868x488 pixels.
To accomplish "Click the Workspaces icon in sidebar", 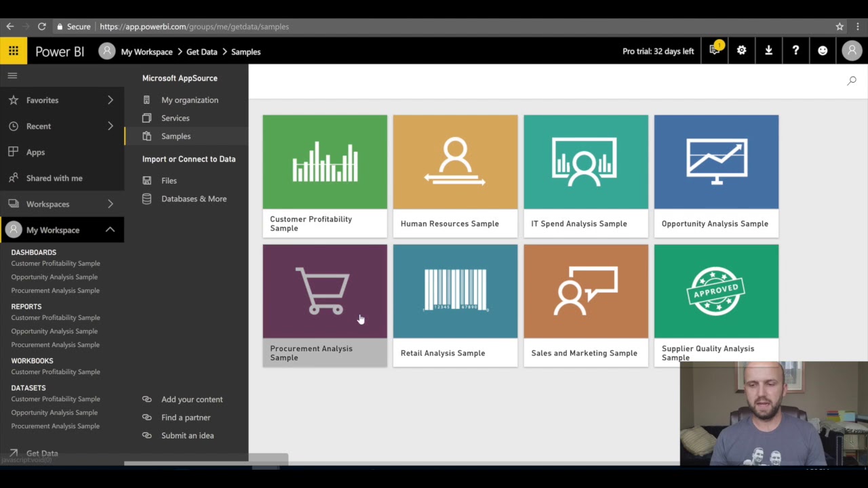I will click(x=13, y=203).
